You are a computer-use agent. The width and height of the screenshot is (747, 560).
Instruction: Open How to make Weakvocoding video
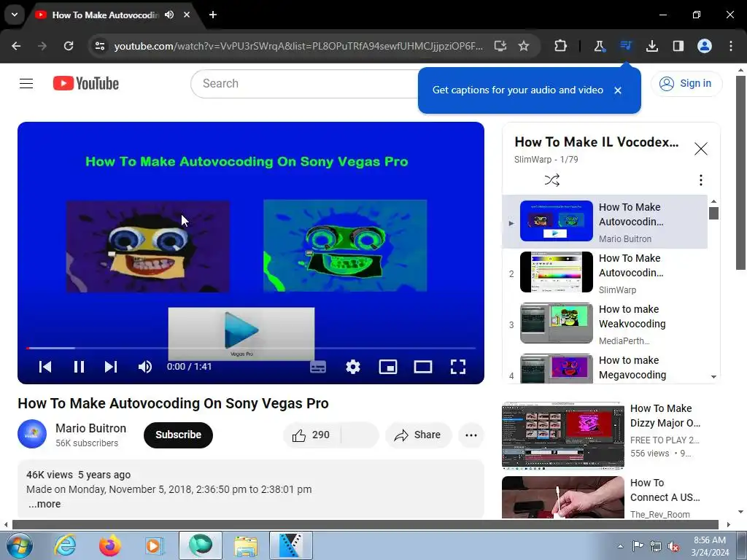(605, 324)
